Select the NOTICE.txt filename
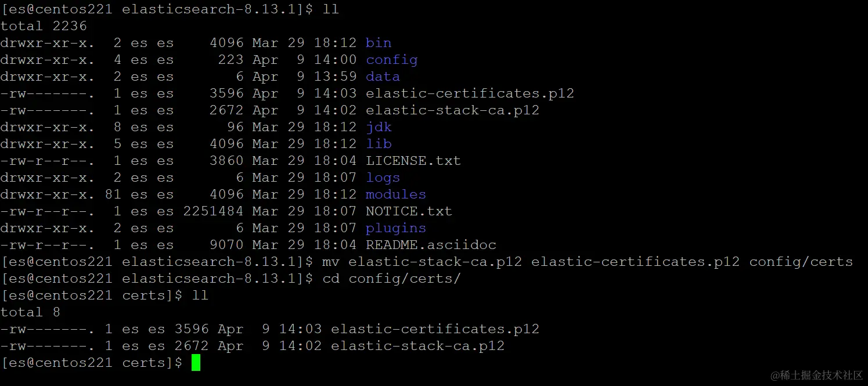The image size is (868, 386). pos(409,211)
